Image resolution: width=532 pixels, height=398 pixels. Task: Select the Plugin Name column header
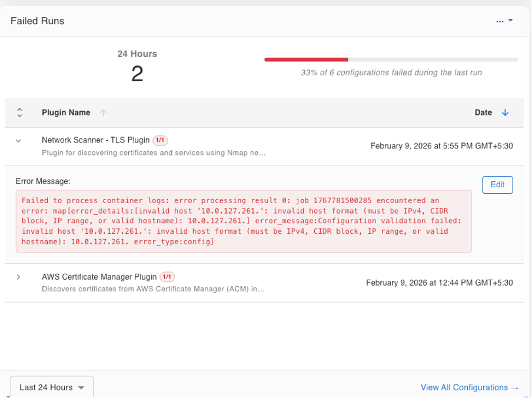coord(66,112)
